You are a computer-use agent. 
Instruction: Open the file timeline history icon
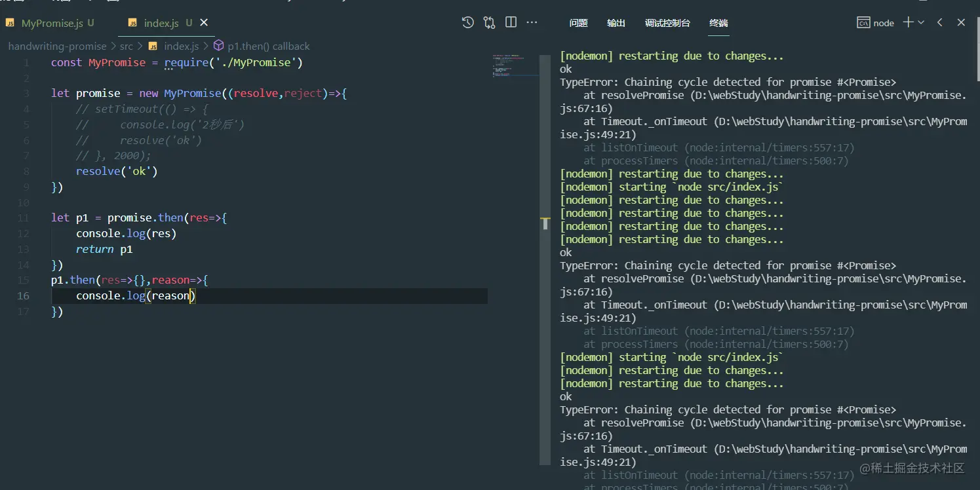(x=467, y=23)
